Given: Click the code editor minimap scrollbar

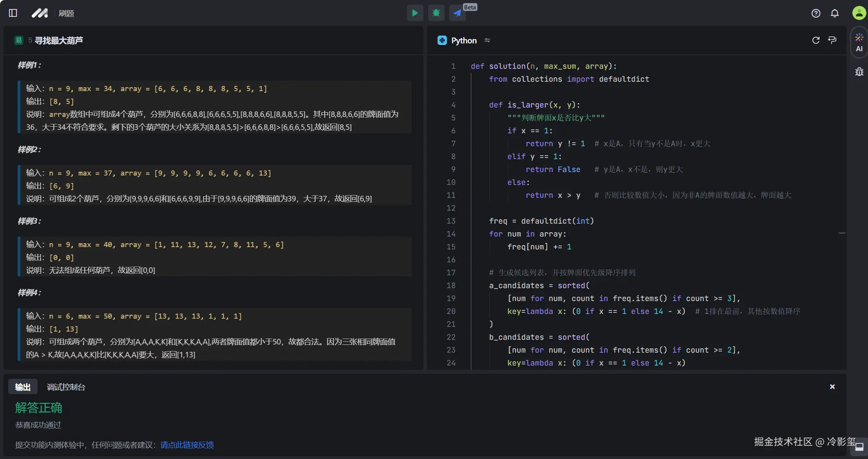Looking at the screenshot, I should [x=842, y=233].
